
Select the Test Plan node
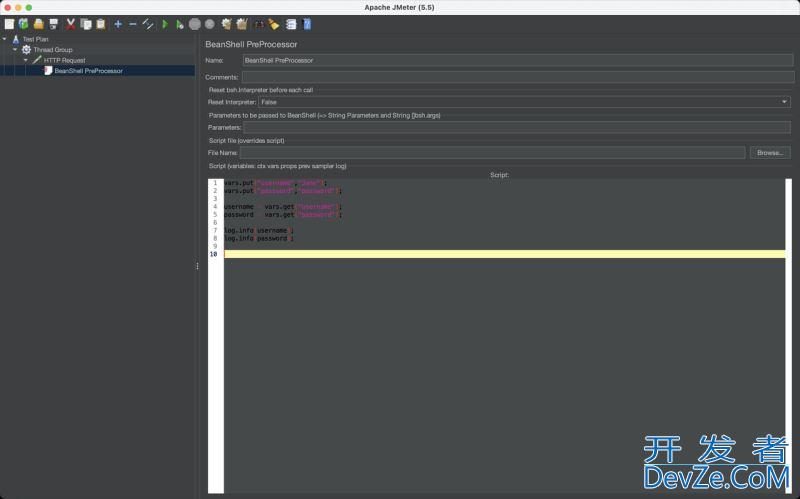point(35,39)
